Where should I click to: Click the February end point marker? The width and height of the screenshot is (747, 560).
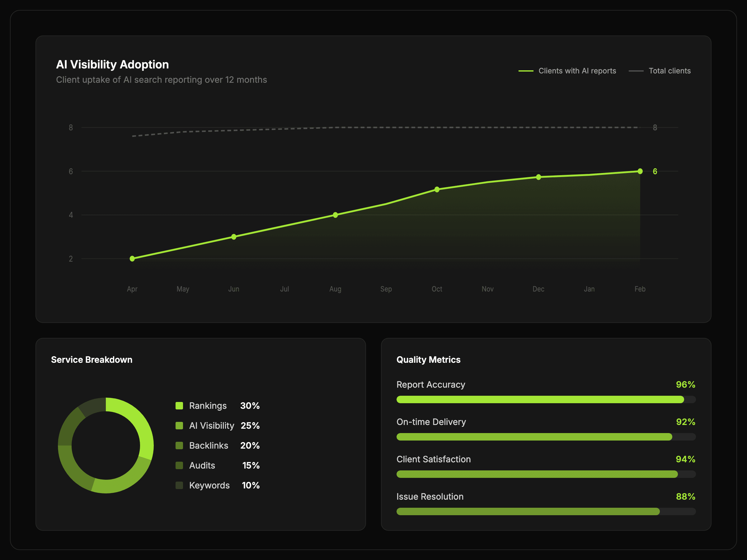click(x=640, y=171)
